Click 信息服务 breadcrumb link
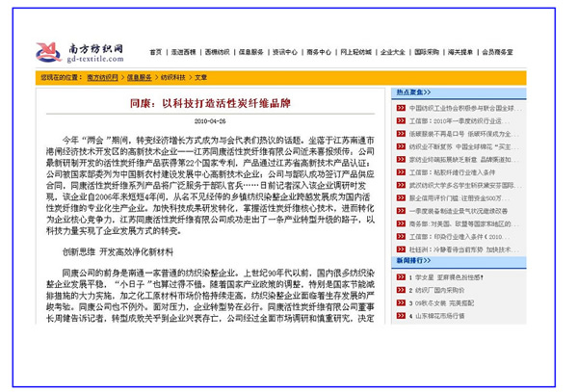578x392 pixels. (x=140, y=76)
